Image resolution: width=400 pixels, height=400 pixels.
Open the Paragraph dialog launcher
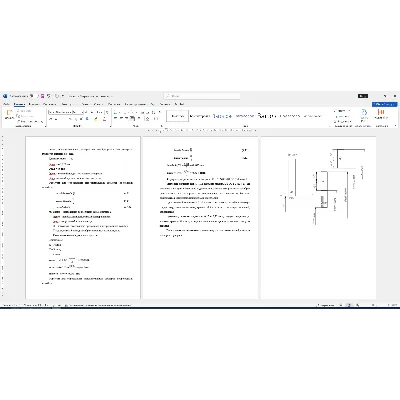pos(161,126)
